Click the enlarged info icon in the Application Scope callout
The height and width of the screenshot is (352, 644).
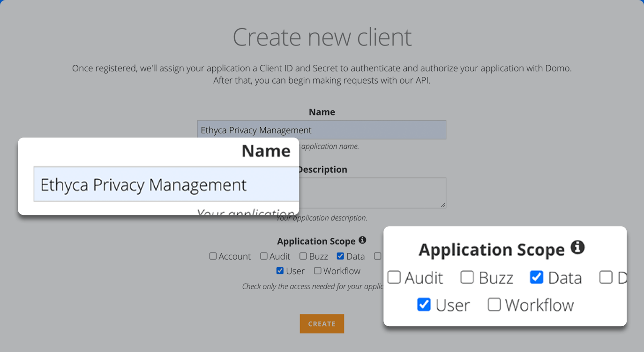pyautogui.click(x=577, y=247)
